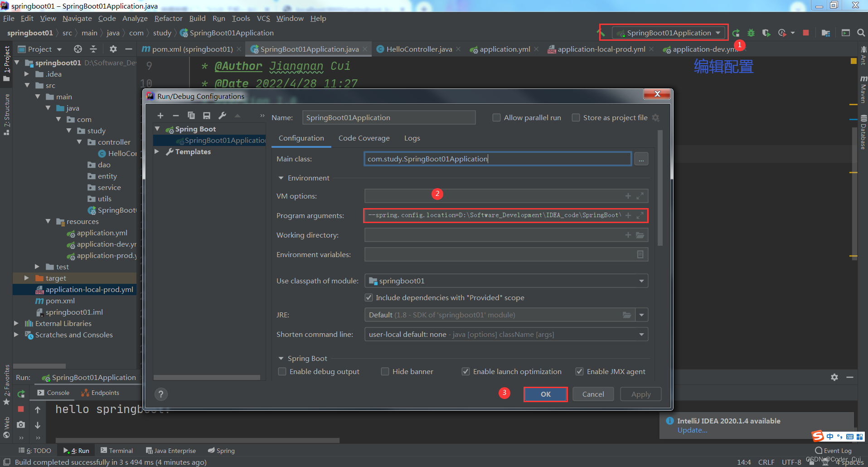Check the Hide banner option
Screen dimensions: 868x467
point(385,372)
